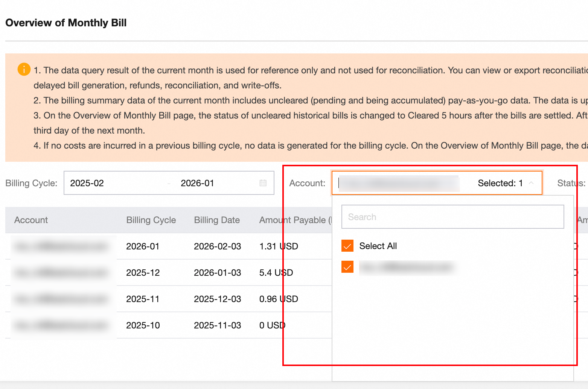This screenshot has height=389, width=588.
Task: Click the 5.4 USD amount
Action: pyautogui.click(x=276, y=273)
